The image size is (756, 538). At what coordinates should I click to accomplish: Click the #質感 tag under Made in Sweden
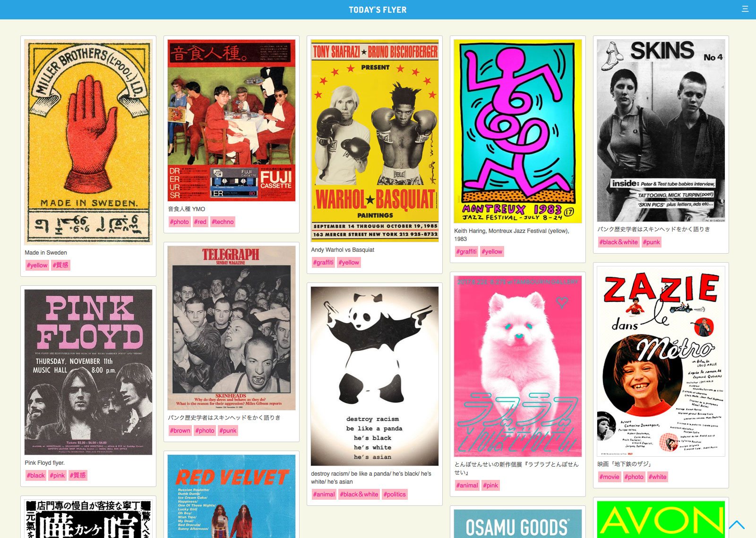(60, 265)
